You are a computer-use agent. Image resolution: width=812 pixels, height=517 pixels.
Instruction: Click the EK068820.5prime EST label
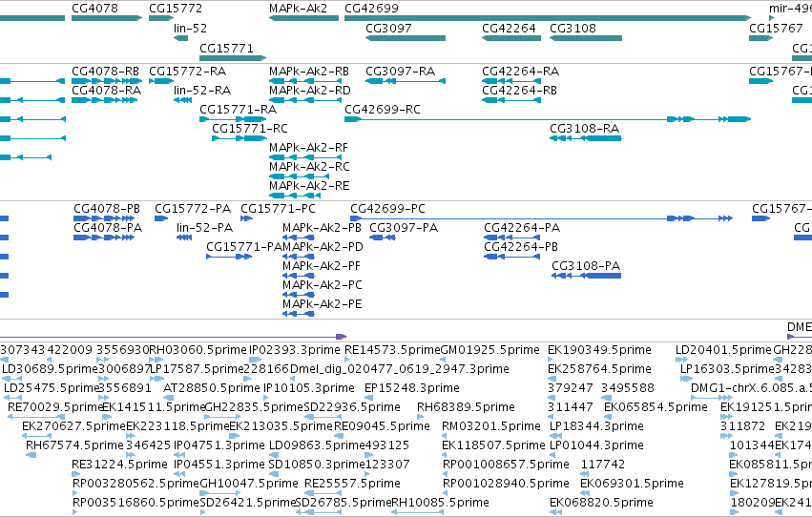(x=601, y=503)
